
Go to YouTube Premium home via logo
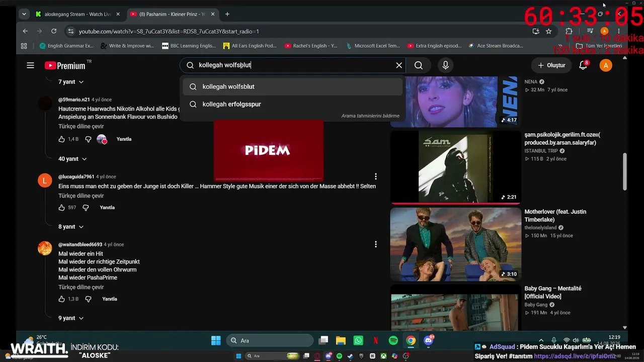(x=65, y=65)
